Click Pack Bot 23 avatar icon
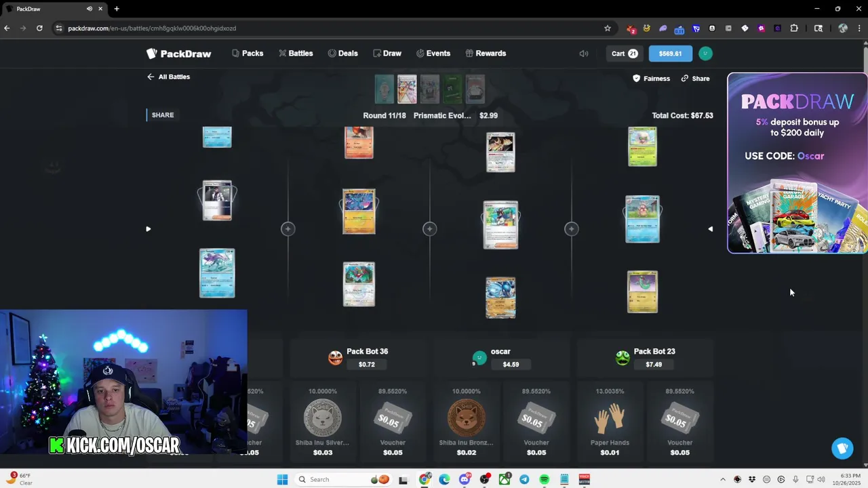Screen dimensions: 868x488 pos(623,358)
